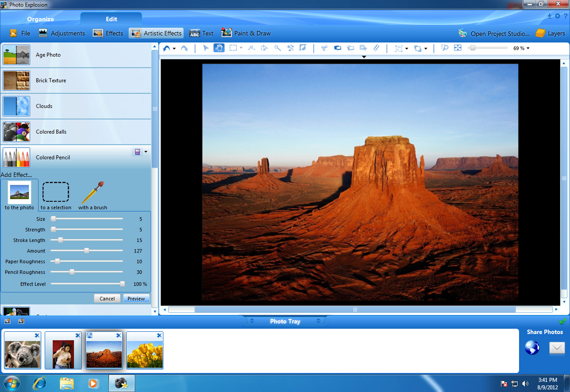Select the magic wand tool
Viewport: 570px width, 392px height.
pyautogui.click(x=277, y=48)
